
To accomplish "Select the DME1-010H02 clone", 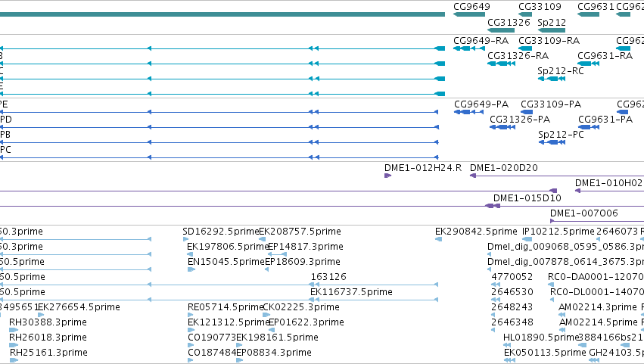I will pos(609,191).
